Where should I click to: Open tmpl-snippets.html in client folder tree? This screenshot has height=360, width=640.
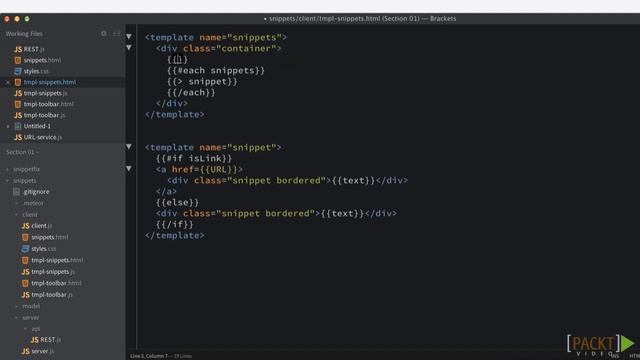pyautogui.click(x=57, y=260)
